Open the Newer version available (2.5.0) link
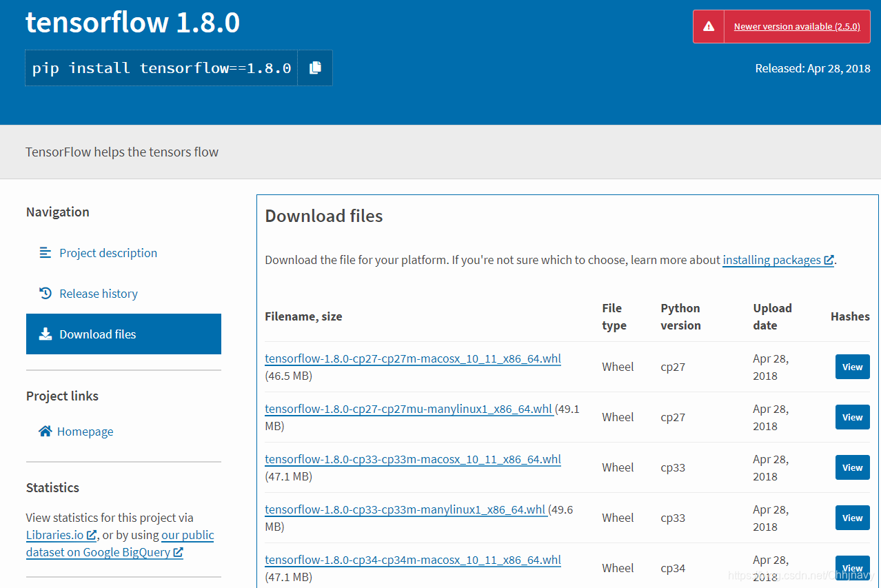The height and width of the screenshot is (588, 881). [797, 26]
